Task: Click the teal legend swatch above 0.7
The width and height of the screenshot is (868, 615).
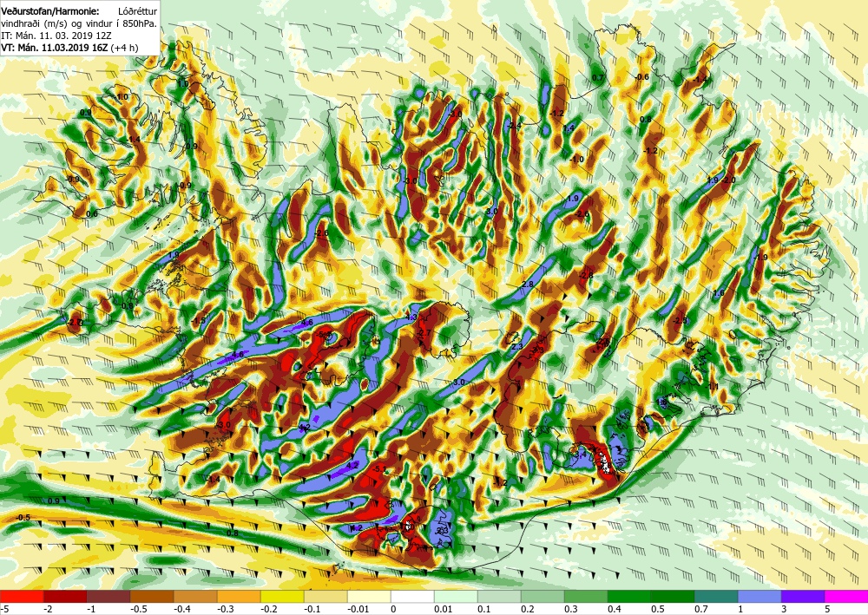Action: [x=716, y=597]
